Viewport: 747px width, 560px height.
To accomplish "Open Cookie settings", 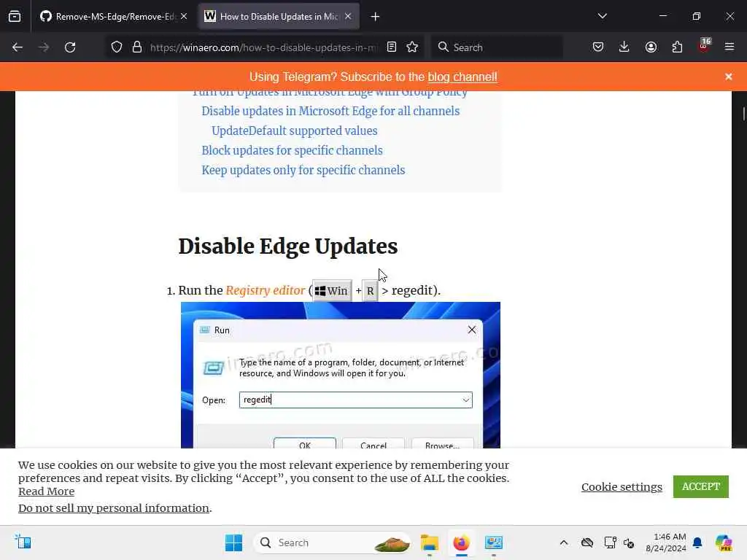I will [x=622, y=486].
